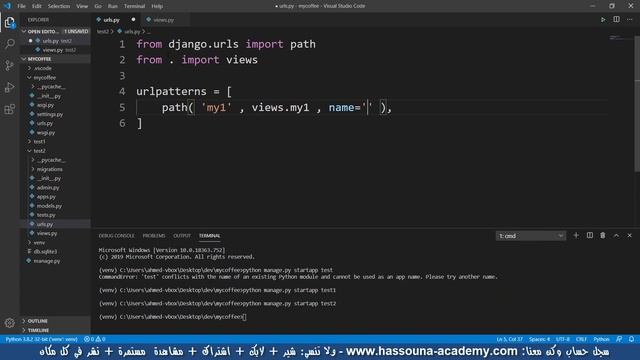Click the unsaved dot on urls.py tab
This screenshot has width=640, height=360.
click(133, 20)
